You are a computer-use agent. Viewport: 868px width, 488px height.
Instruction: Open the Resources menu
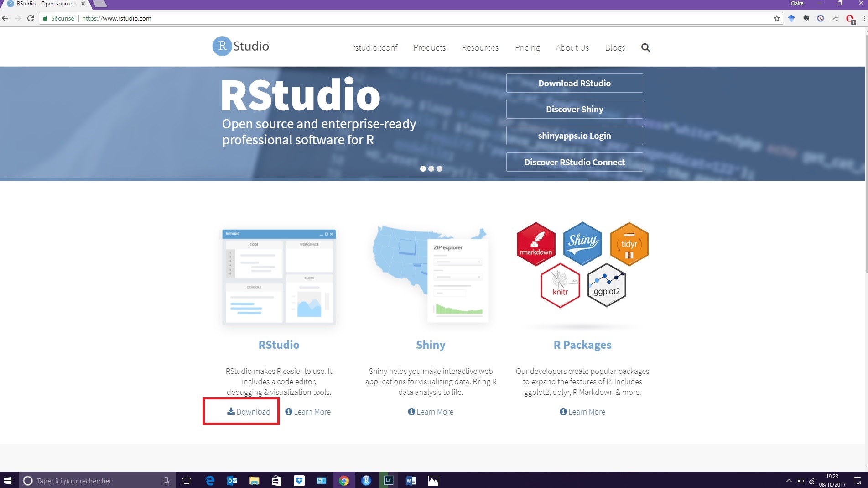coord(480,47)
